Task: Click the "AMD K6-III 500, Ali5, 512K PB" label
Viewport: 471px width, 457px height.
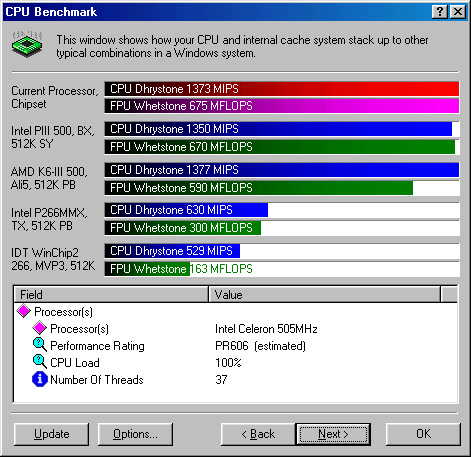Action: click(x=49, y=178)
